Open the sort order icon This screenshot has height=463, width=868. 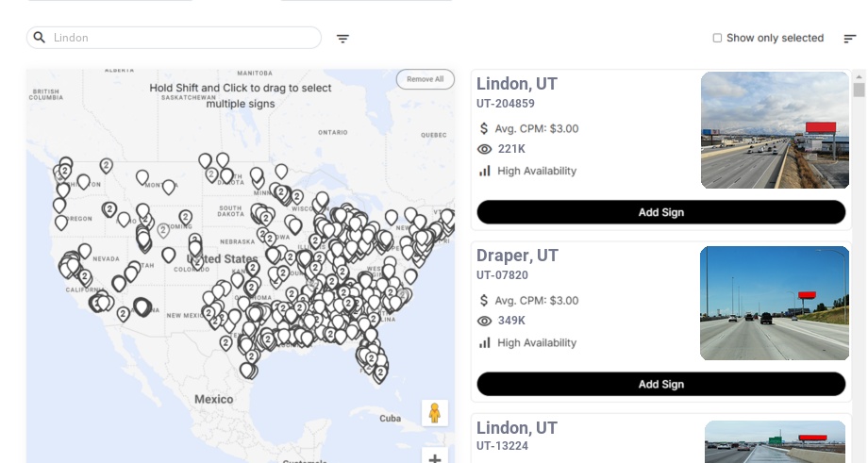[850, 39]
